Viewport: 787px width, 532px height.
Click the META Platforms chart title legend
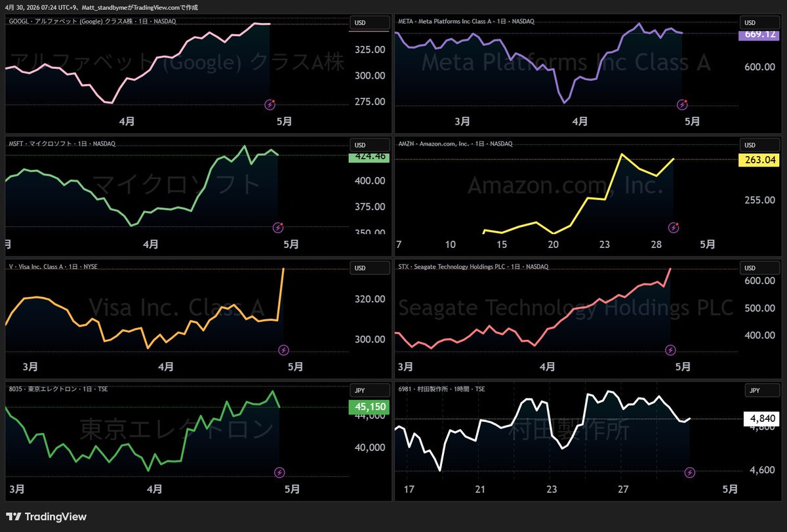coord(466,21)
